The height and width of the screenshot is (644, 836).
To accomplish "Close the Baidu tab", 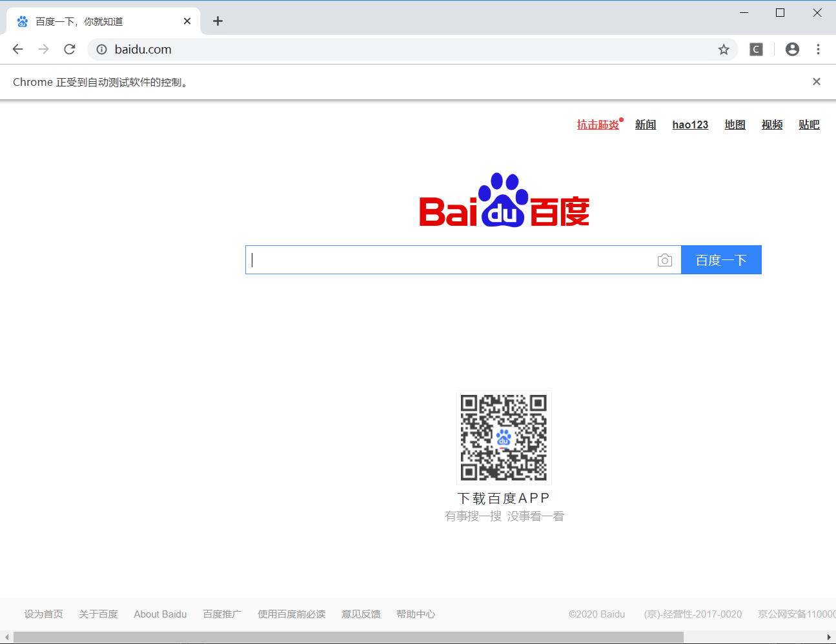I will 187,21.
